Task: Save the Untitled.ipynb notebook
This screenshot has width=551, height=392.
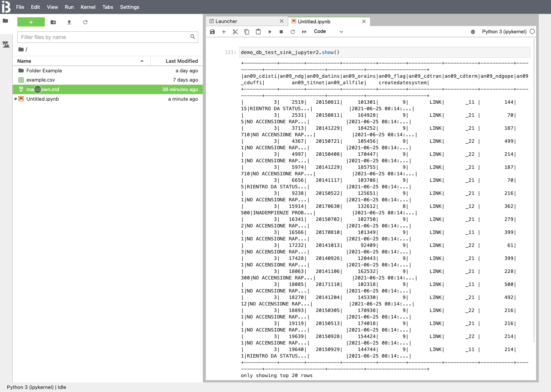Action: [212, 32]
